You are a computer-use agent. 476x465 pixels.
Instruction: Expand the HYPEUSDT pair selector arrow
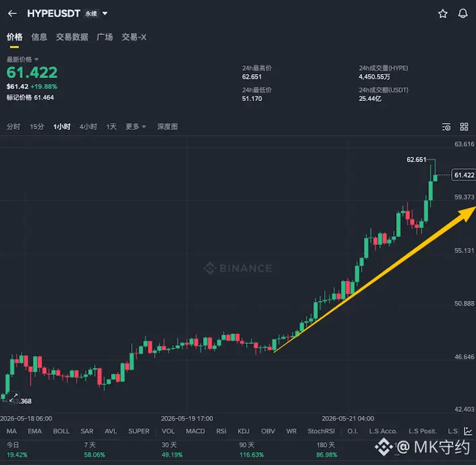(x=105, y=13)
